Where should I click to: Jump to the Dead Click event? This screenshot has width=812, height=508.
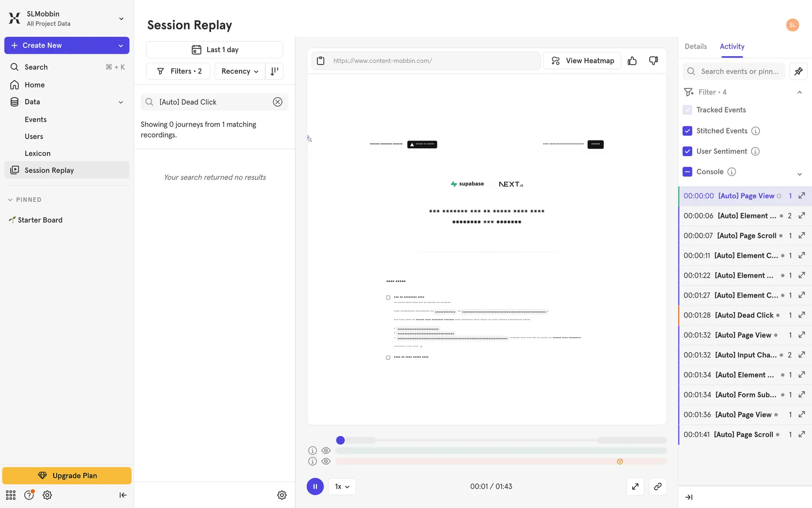point(744,315)
